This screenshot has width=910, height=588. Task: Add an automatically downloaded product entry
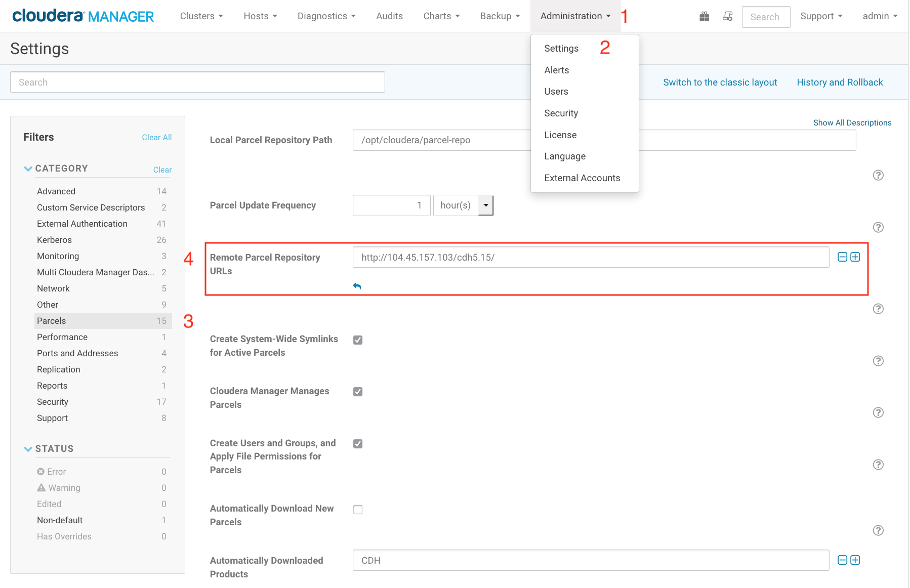pyautogui.click(x=855, y=560)
